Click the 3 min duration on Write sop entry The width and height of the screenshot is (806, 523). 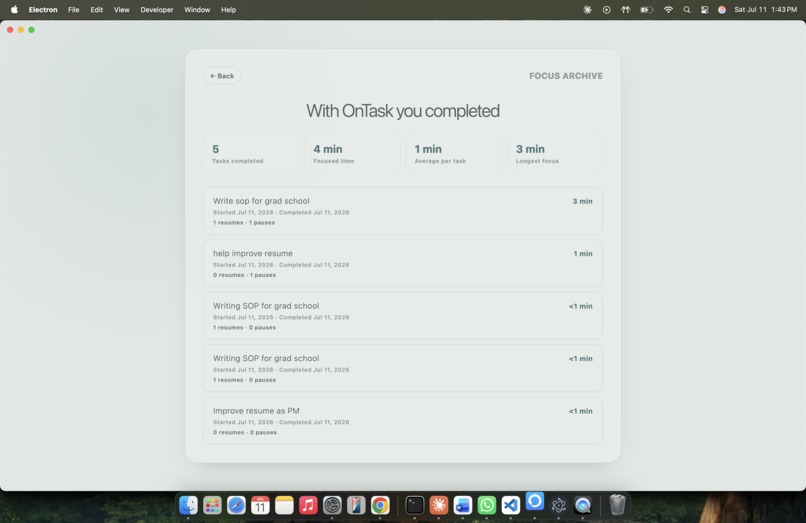(582, 201)
